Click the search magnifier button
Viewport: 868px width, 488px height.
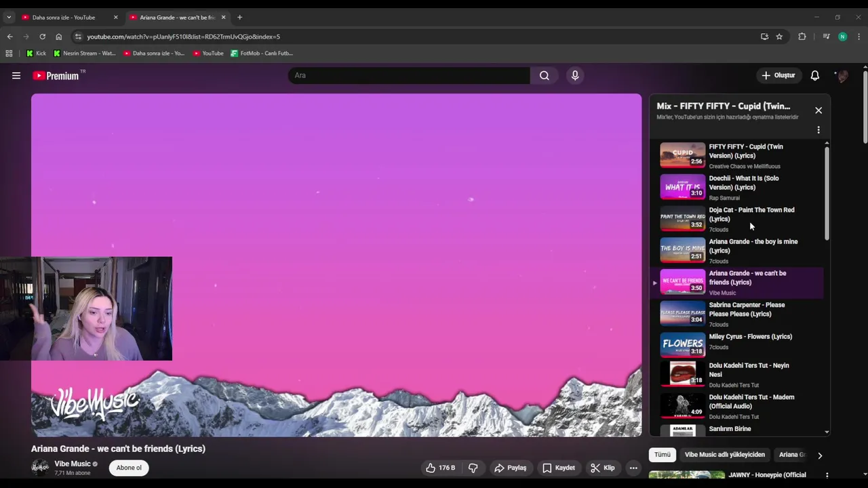coord(544,75)
